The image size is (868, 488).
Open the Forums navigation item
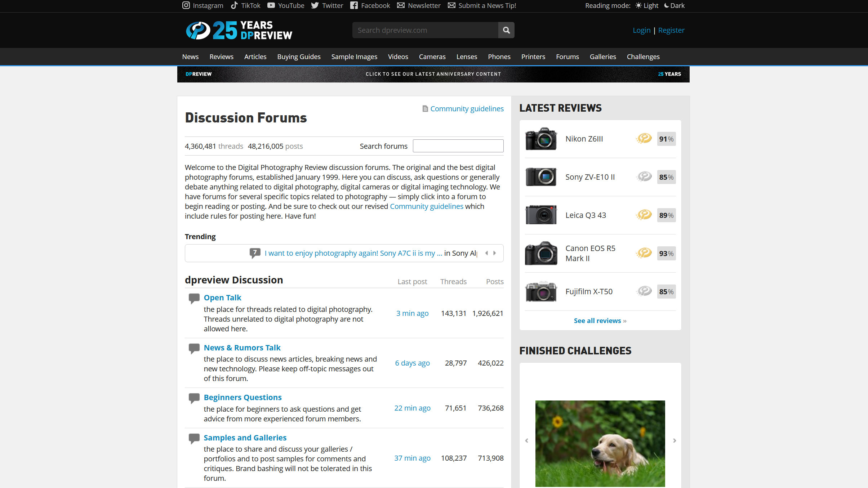point(567,57)
